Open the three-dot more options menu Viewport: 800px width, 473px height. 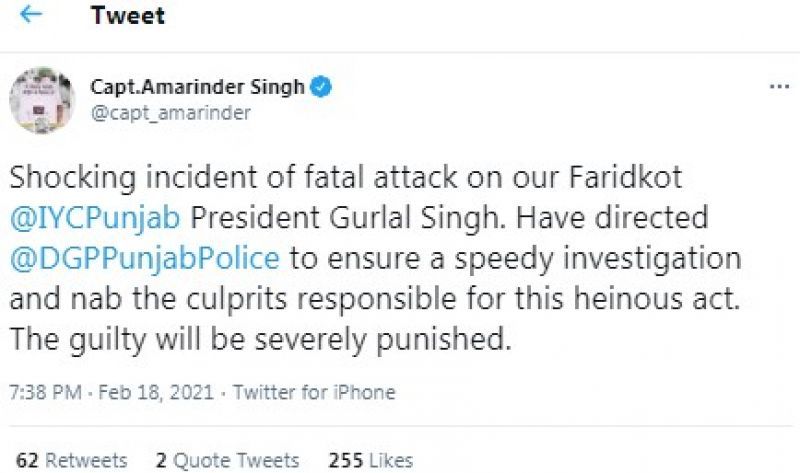tap(778, 88)
